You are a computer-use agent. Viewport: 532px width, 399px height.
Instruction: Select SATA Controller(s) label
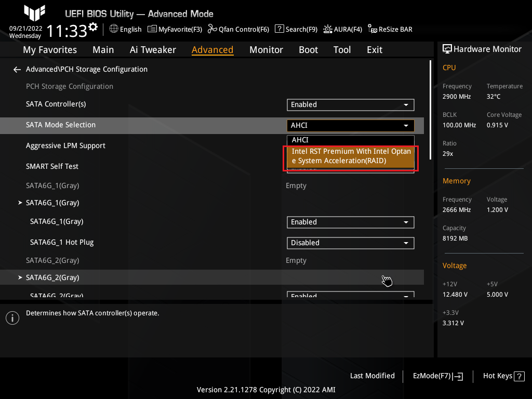56,104
